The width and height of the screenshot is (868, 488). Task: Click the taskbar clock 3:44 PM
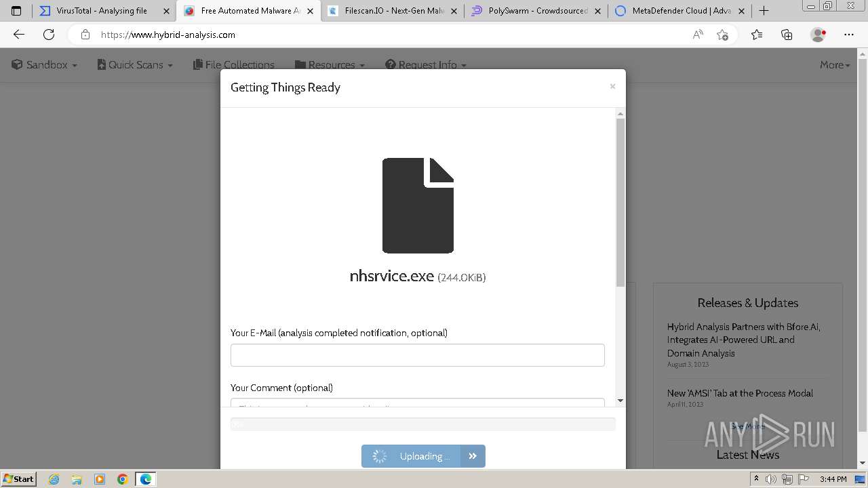point(833,479)
